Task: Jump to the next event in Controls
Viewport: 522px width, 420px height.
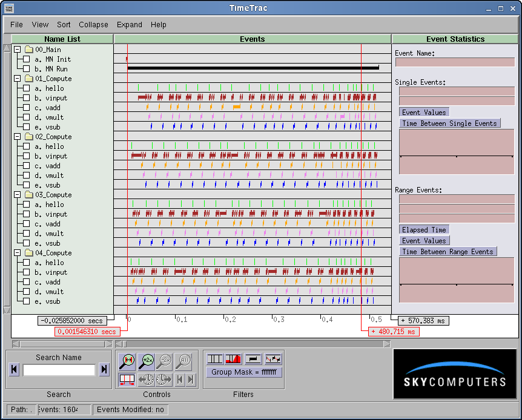Action: coord(191,379)
